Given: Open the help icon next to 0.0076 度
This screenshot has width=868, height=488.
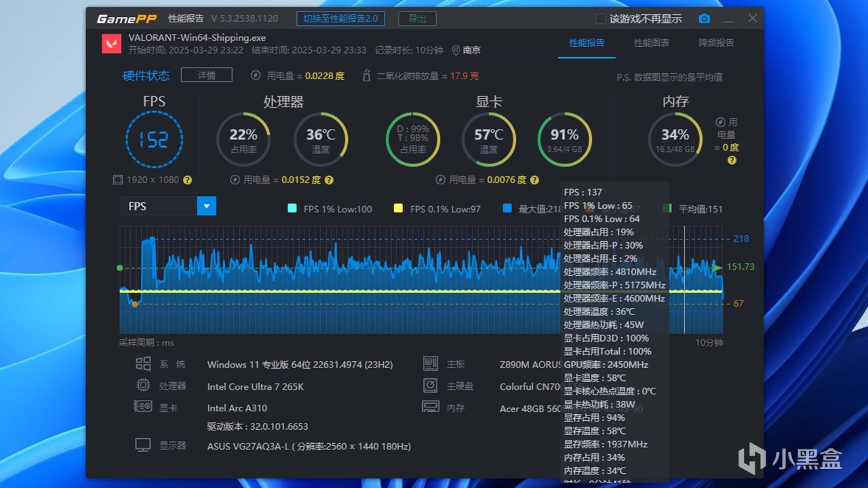Looking at the screenshot, I should 534,180.
